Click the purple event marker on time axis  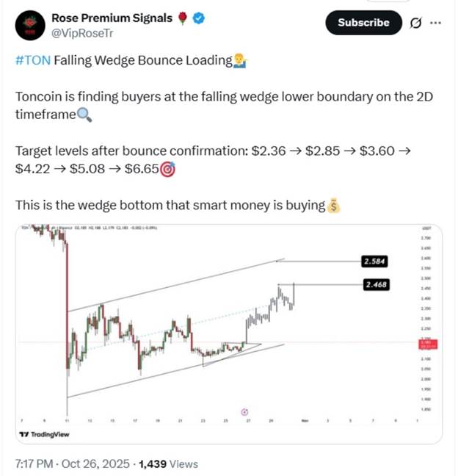(244, 411)
